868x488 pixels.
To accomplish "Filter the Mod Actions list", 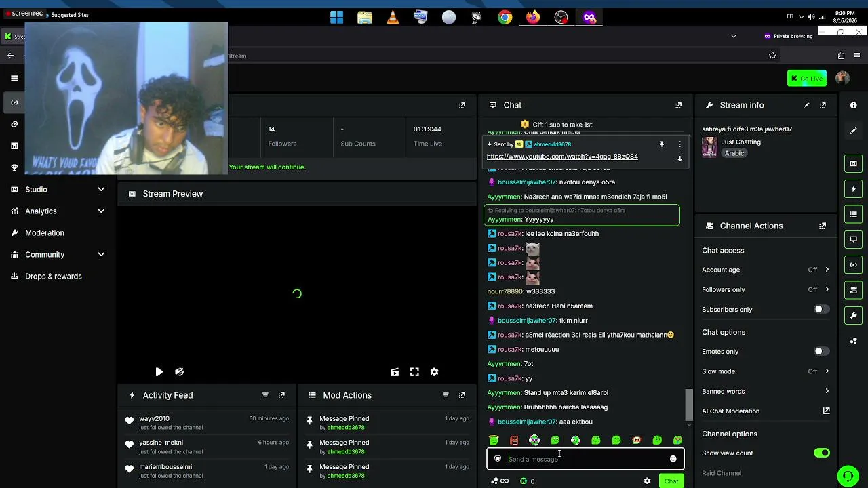I will point(446,395).
